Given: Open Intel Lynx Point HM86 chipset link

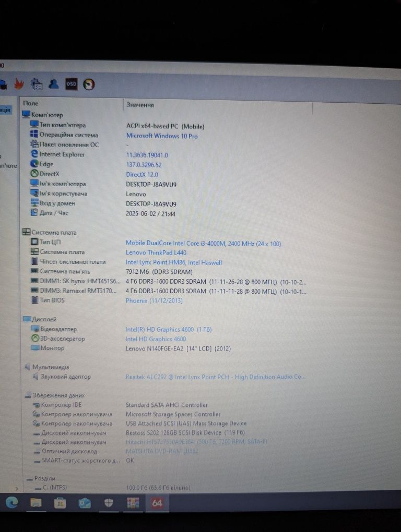Looking at the screenshot, I should 173,262.
